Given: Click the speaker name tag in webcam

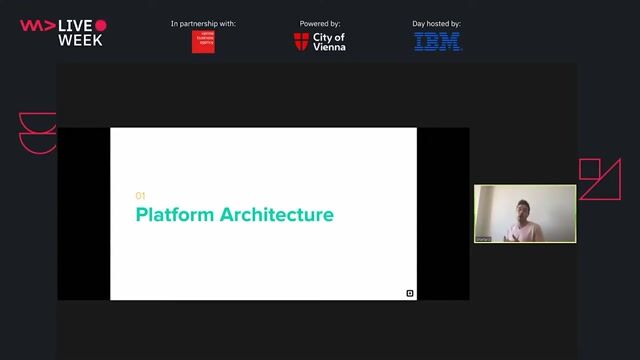Looking at the screenshot, I should (x=484, y=239).
